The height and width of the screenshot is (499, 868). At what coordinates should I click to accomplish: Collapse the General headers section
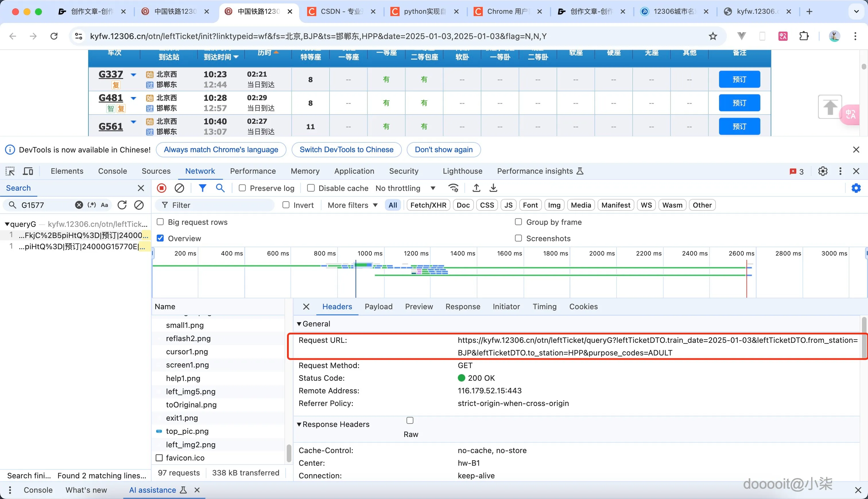click(299, 324)
